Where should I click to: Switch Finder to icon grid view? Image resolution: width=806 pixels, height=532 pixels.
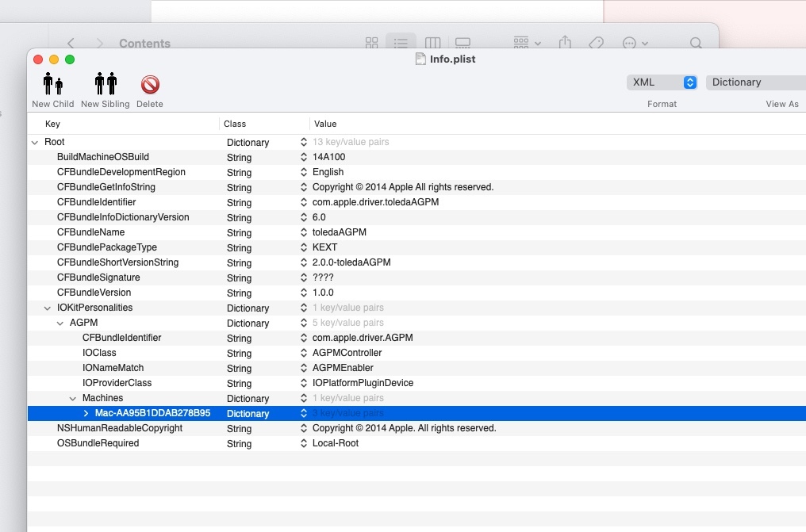point(371,43)
